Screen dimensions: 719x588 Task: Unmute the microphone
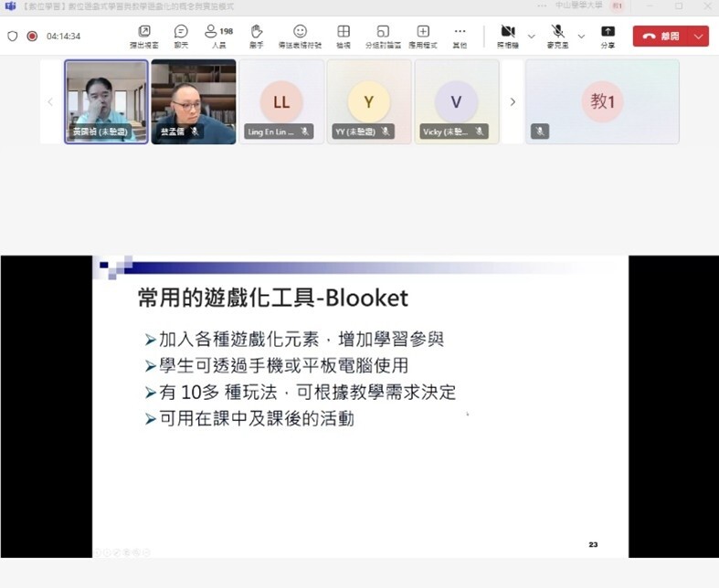(x=557, y=36)
